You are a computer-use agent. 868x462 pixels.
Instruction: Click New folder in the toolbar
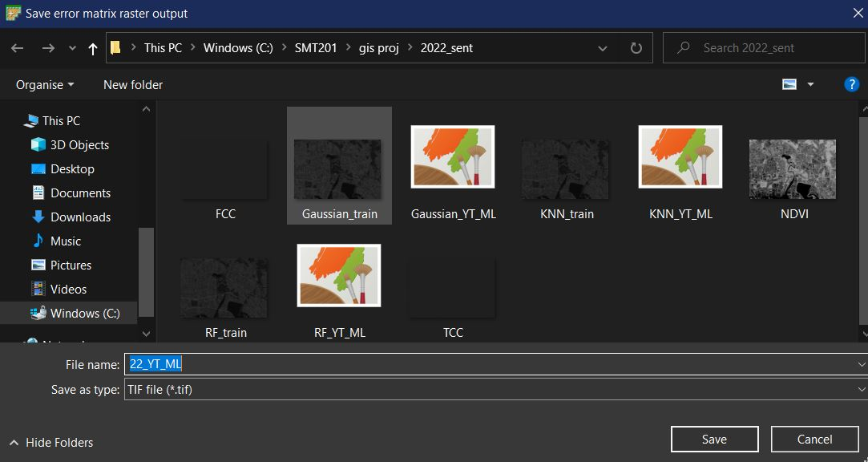(133, 84)
